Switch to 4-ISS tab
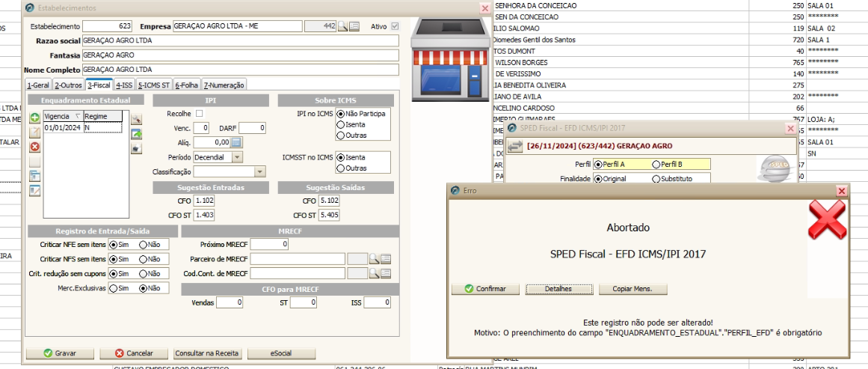Screen dimensions: 868x369 125,85
